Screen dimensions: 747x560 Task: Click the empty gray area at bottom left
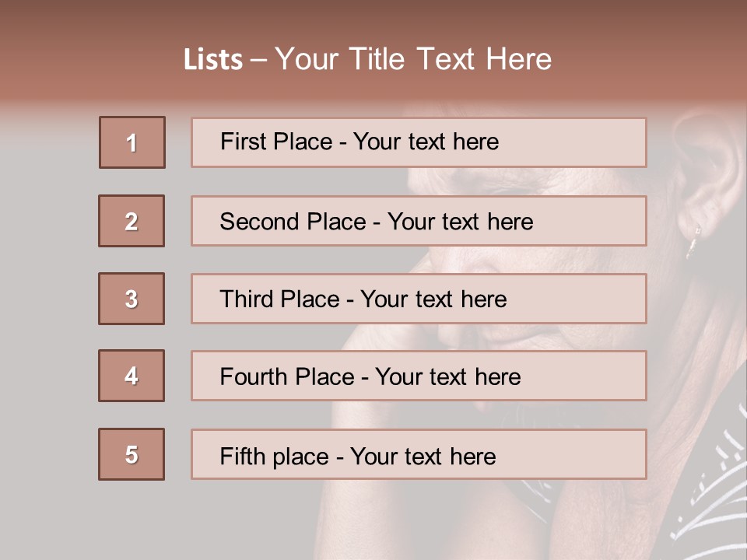[x=117, y=521]
